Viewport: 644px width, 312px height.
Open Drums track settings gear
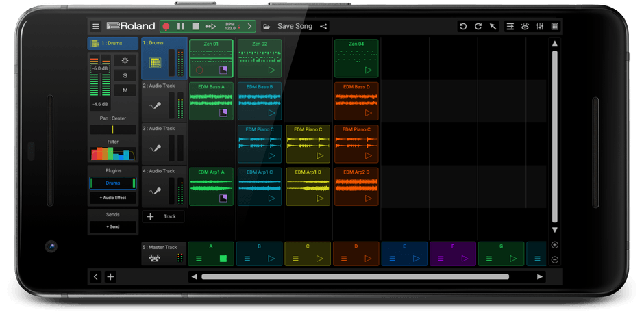tap(125, 61)
